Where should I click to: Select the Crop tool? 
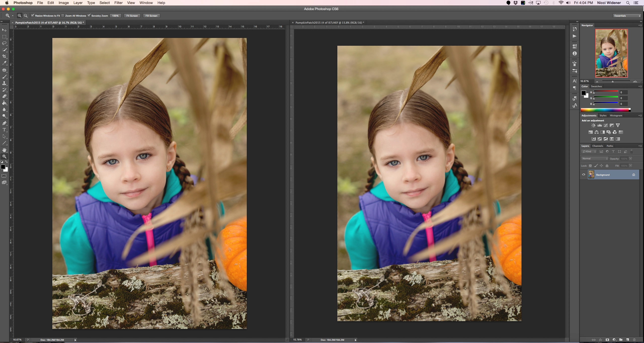4,56
